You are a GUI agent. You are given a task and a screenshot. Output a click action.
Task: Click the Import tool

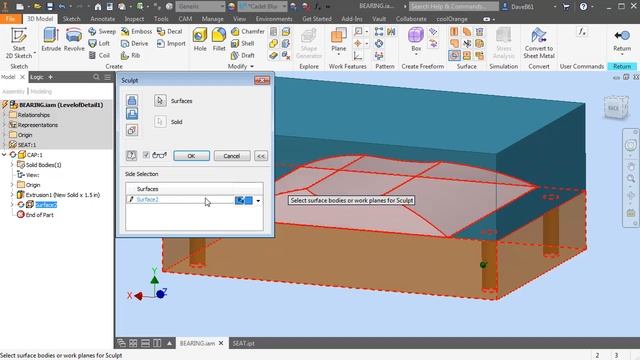point(171,43)
